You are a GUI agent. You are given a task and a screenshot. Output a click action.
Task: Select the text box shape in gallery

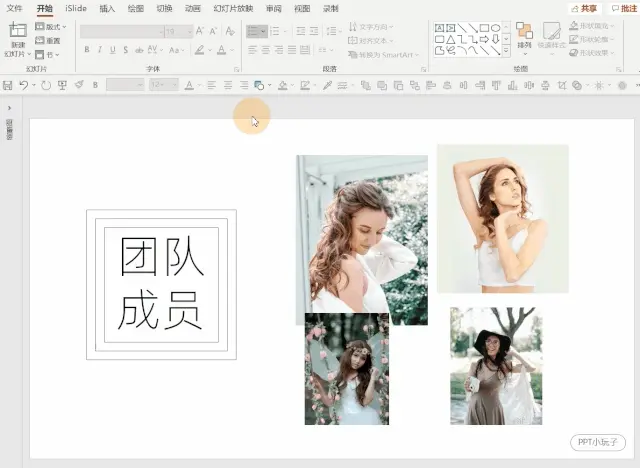pyautogui.click(x=439, y=28)
